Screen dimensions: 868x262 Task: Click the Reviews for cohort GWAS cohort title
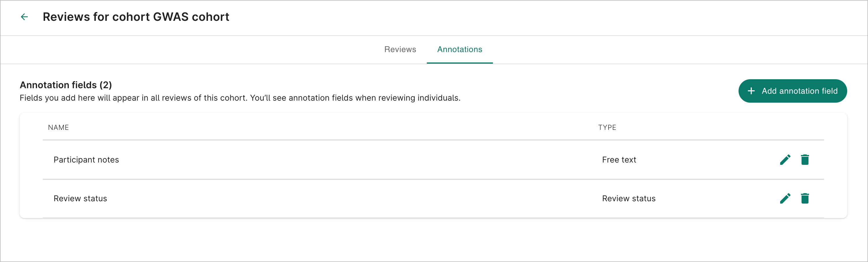(136, 16)
